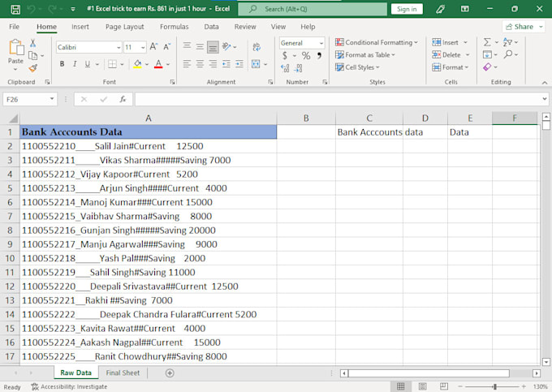Switch to Page Layout view icon
Viewport: 552px width, 392px height.
(422, 386)
